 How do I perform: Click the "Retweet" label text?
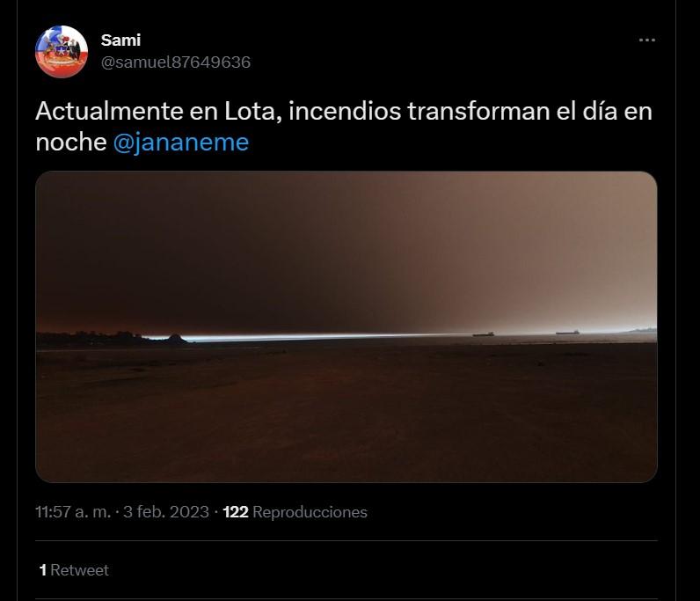[x=79, y=569]
